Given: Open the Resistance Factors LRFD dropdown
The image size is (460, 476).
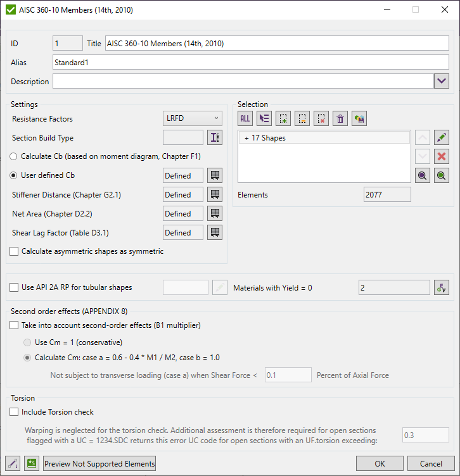Looking at the screenshot, I should (193, 118).
